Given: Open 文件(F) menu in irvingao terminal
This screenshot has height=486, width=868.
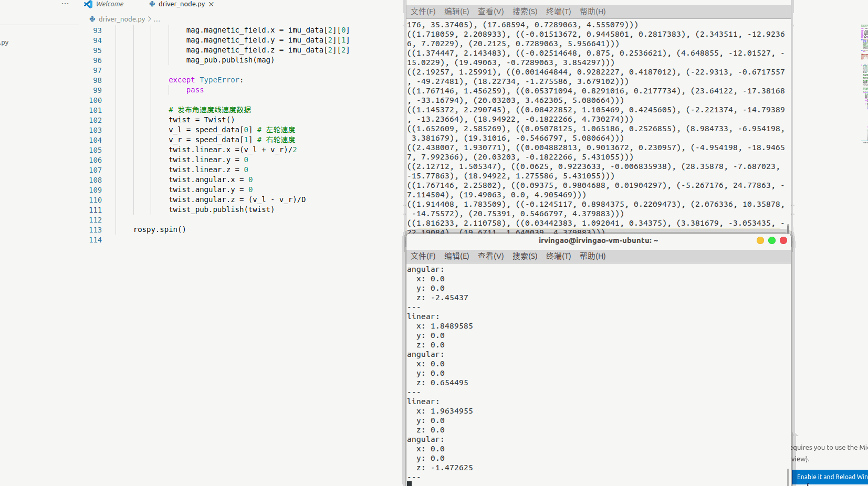Looking at the screenshot, I should tap(423, 256).
